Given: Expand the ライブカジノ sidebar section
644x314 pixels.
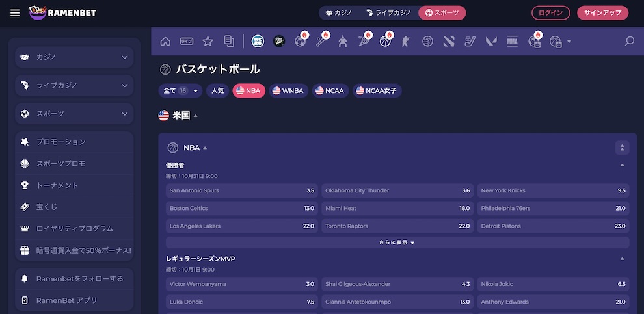Looking at the screenshot, I should click(x=74, y=85).
